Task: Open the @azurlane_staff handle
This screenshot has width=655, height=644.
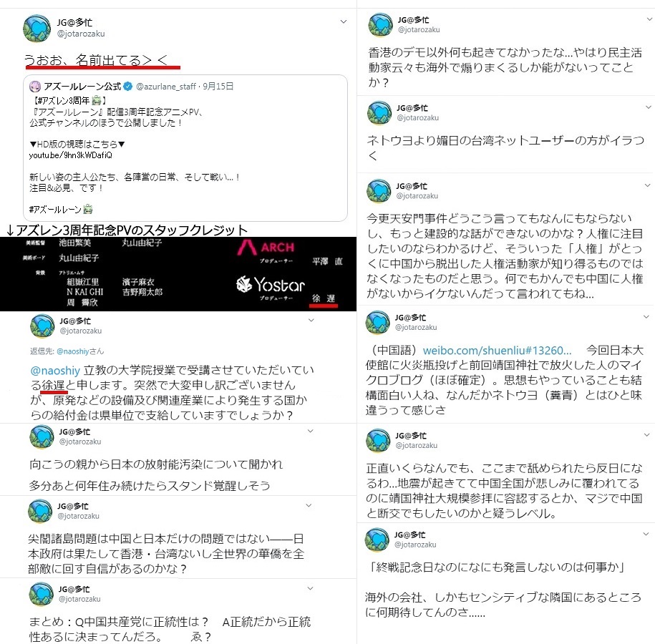Action: [166, 87]
